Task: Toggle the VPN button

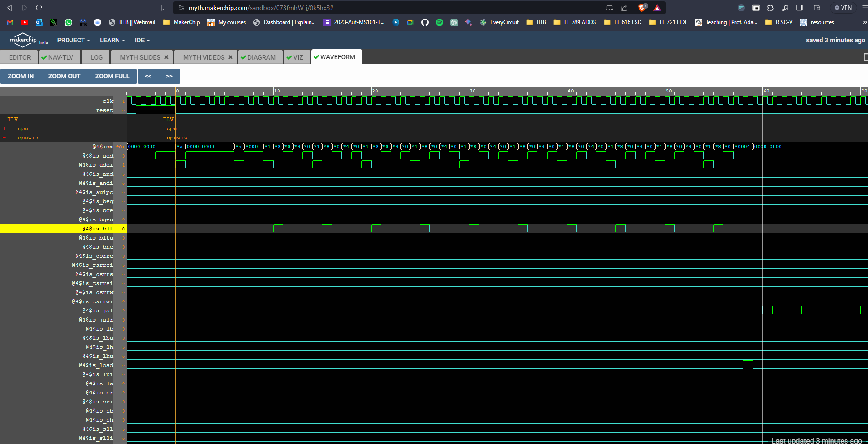Action: coord(843,8)
